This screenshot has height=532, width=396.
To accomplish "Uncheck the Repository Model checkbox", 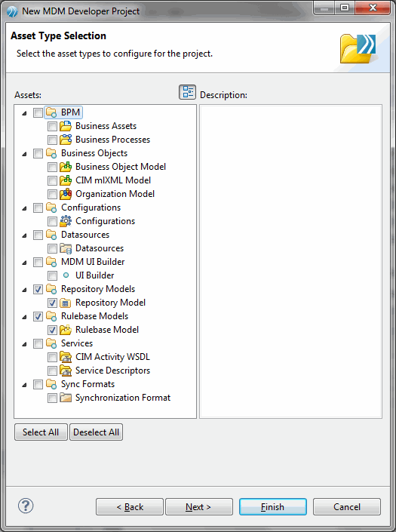I will click(52, 303).
